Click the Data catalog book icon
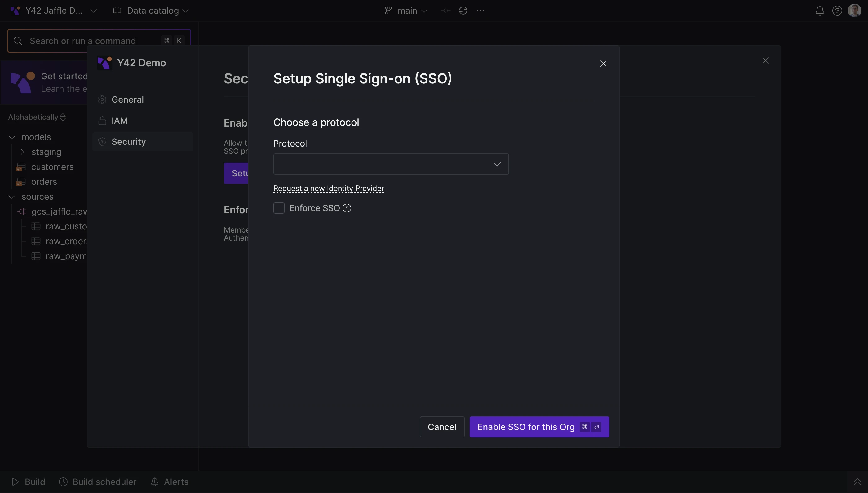The image size is (868, 493). (117, 11)
